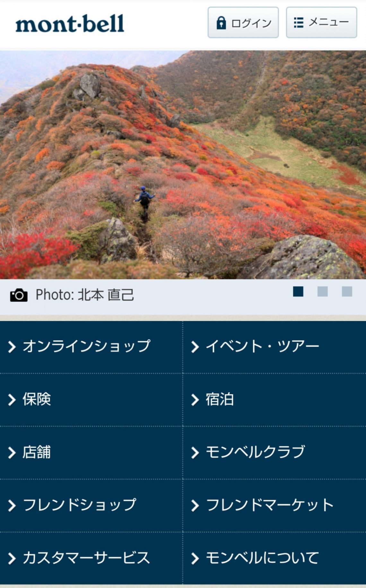Click the autumn mountain hero photo
The height and width of the screenshot is (588, 366).
[x=183, y=165]
